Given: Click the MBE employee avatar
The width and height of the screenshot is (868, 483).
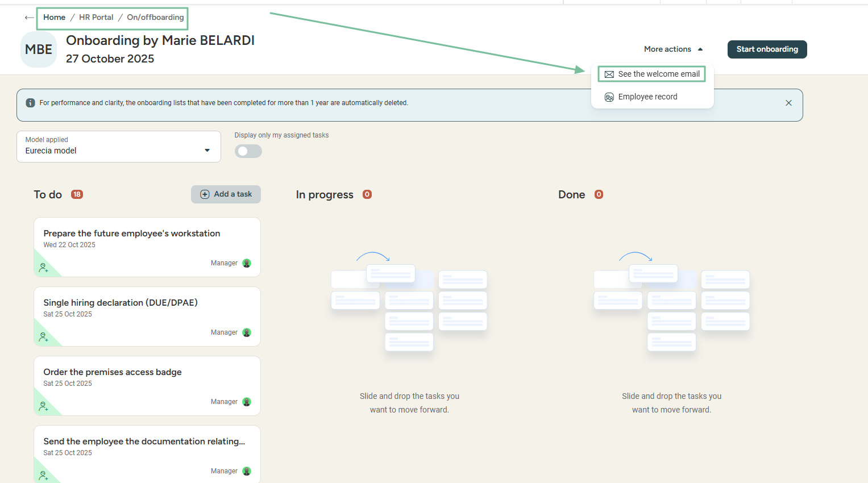Looking at the screenshot, I should (x=39, y=49).
